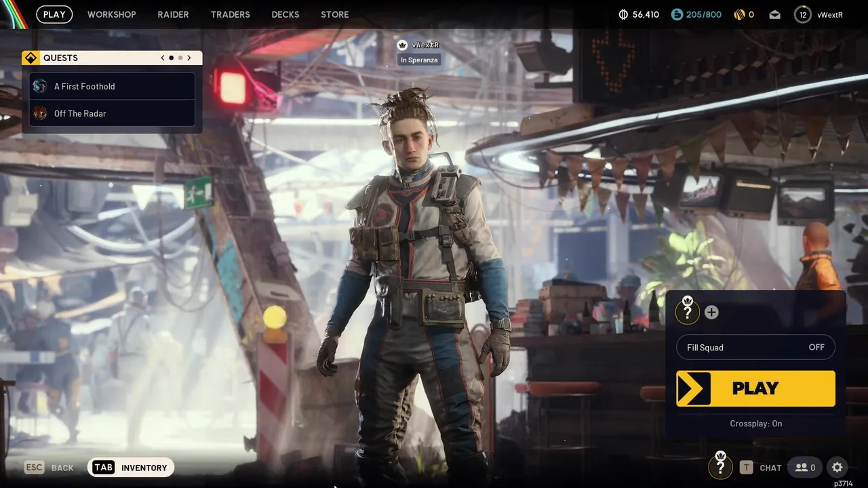
Task: Open the PLAY tab in top navigation
Action: point(54,14)
